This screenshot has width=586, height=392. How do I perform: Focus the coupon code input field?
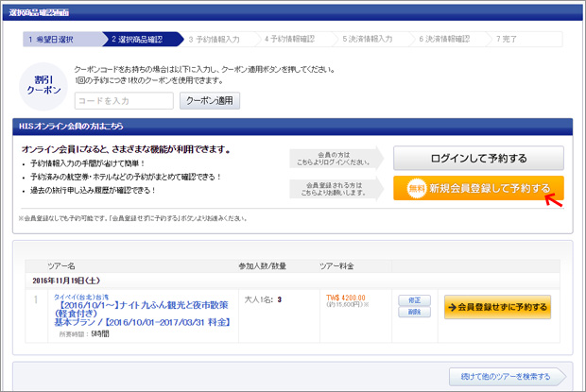coord(124,100)
